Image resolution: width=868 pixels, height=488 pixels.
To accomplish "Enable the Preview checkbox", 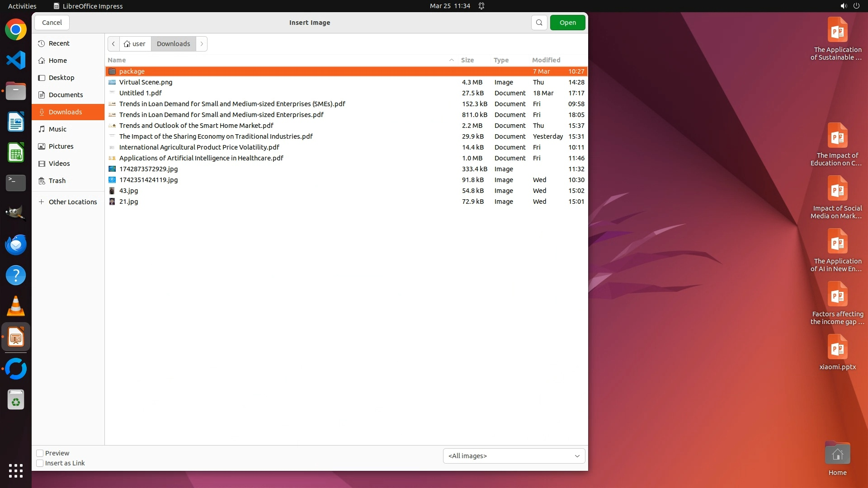I will [x=40, y=453].
